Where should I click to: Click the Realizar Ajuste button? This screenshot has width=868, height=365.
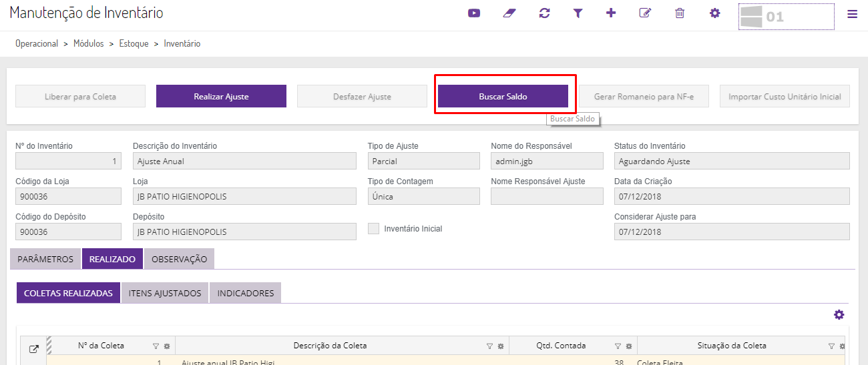click(x=221, y=96)
